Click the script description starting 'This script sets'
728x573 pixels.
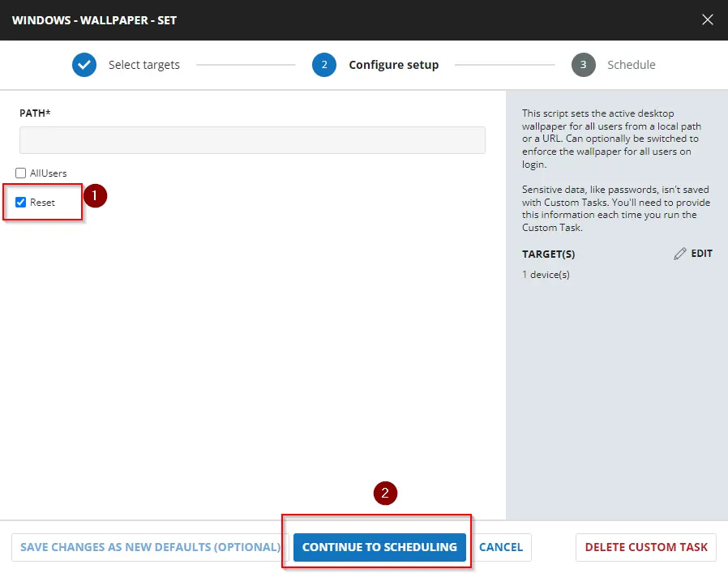(x=611, y=139)
